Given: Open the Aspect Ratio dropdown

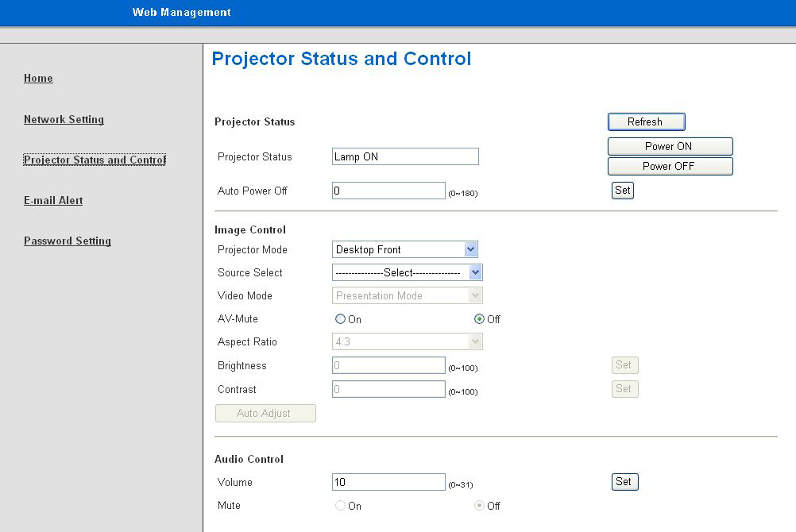Looking at the screenshot, I should 408,341.
